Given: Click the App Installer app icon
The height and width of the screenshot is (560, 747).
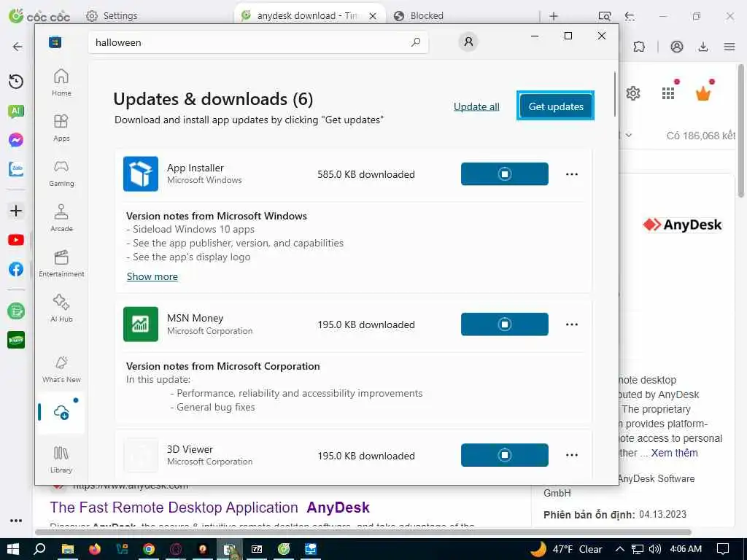Looking at the screenshot, I should point(141,174).
